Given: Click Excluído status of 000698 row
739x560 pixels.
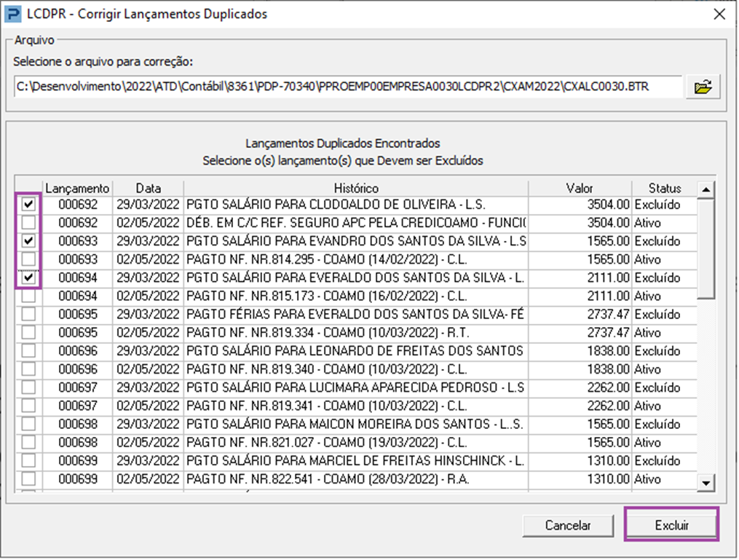Looking at the screenshot, I should [x=657, y=424].
